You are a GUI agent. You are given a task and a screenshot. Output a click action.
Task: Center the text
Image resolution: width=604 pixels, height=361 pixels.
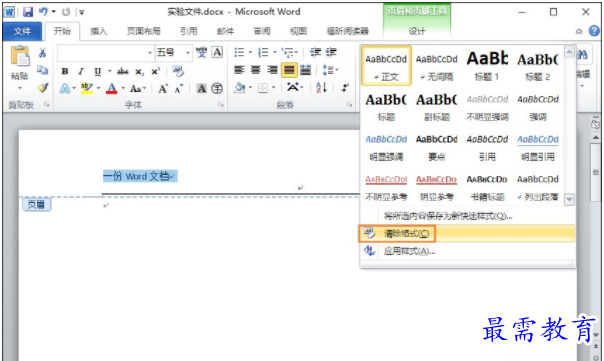coord(256,70)
